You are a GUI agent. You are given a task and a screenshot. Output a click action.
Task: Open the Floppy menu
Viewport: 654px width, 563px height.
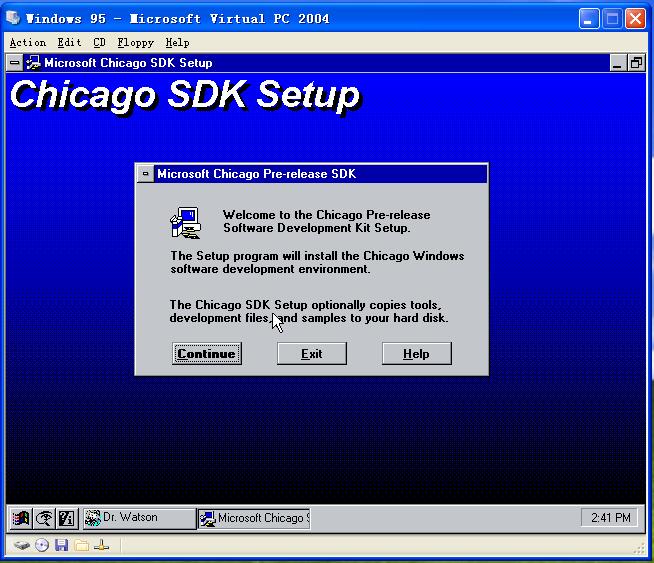tap(136, 43)
